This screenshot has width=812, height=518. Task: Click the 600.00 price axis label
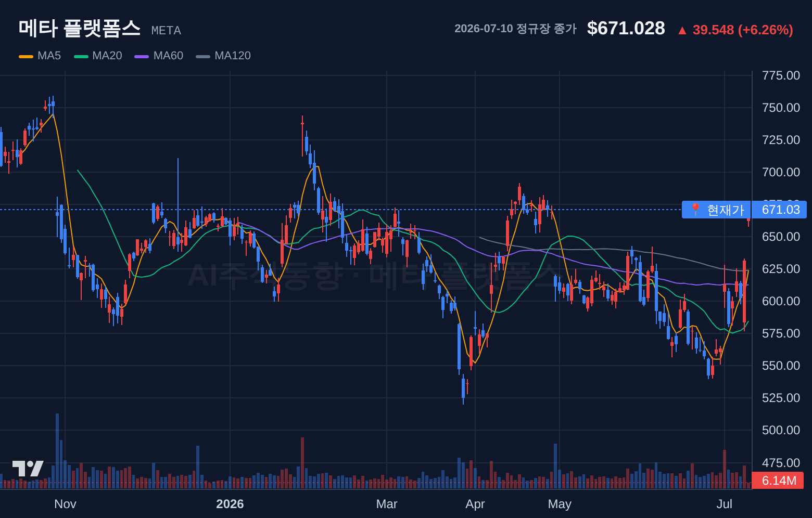pyautogui.click(x=781, y=301)
